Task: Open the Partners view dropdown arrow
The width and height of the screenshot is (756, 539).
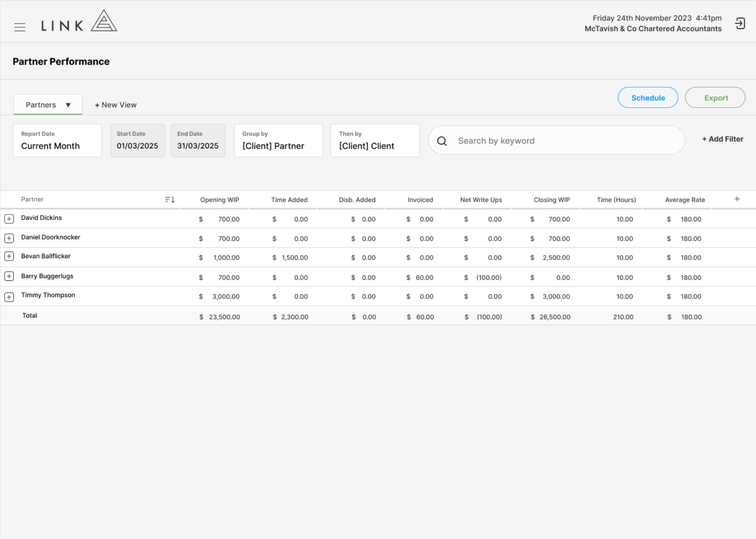Action: [x=68, y=105]
